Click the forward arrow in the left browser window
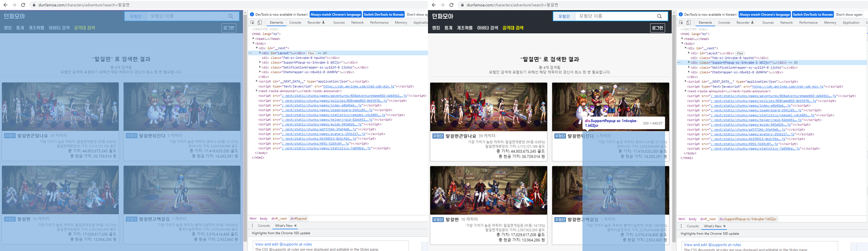Screen dimensions: 868x251 [14, 5]
